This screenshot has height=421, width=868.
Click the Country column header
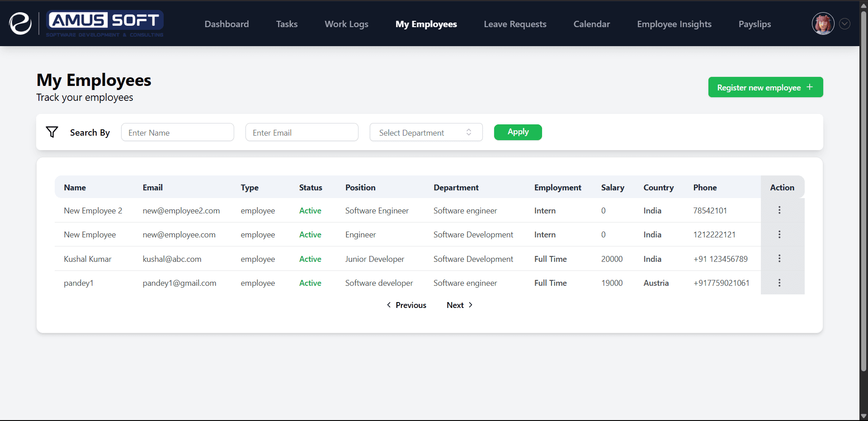click(x=658, y=188)
